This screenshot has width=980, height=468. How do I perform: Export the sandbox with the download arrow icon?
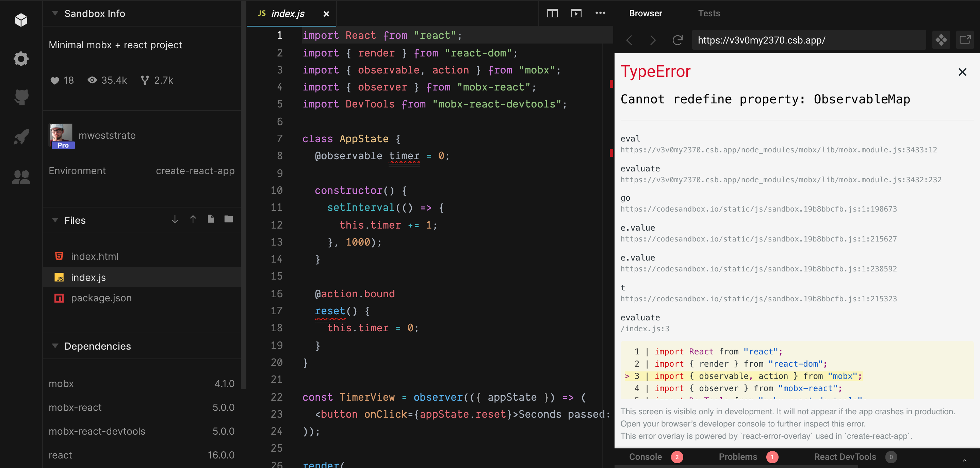tap(175, 219)
